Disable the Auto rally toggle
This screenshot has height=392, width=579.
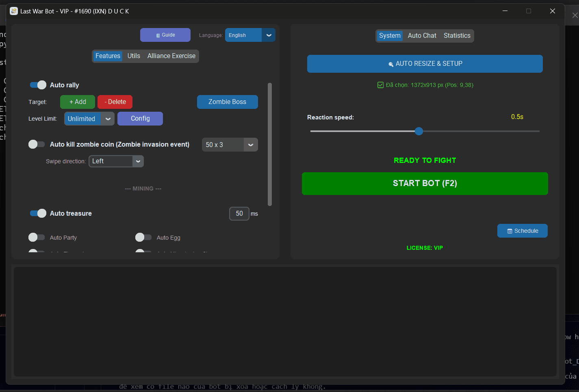[38, 85]
